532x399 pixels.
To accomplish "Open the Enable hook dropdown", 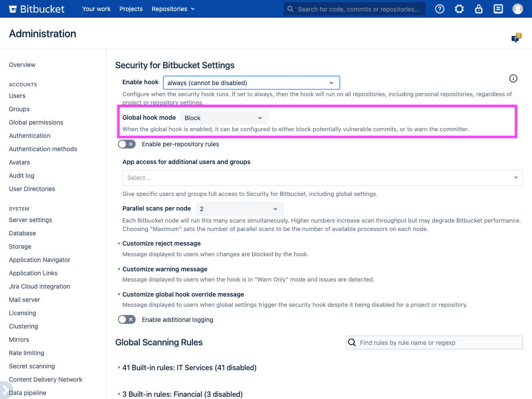I will [x=251, y=83].
